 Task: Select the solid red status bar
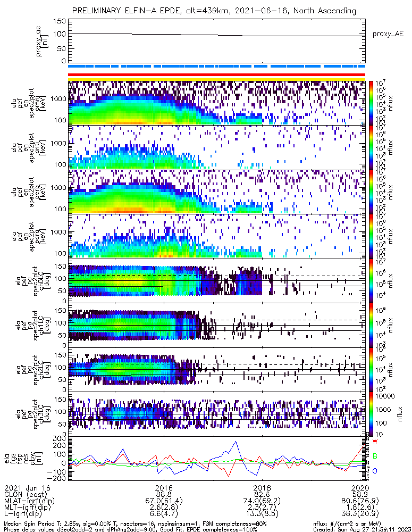(217, 75)
